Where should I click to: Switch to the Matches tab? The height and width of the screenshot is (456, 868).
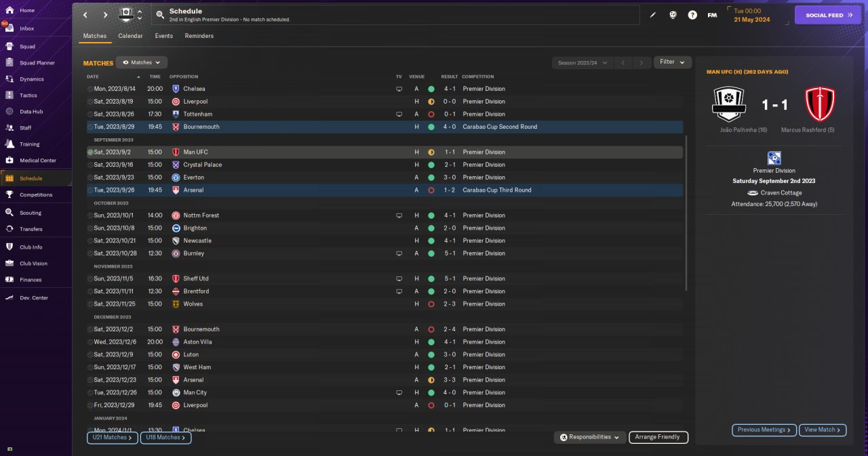click(95, 36)
